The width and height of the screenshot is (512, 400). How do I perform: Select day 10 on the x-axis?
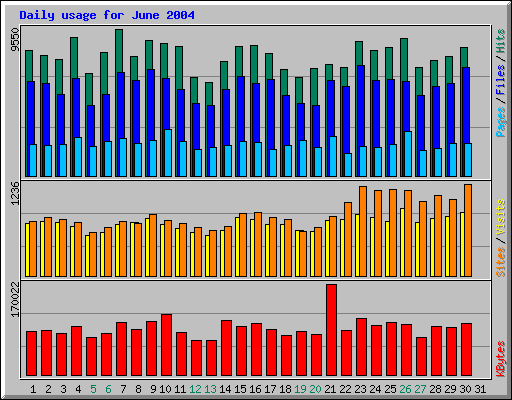click(165, 389)
